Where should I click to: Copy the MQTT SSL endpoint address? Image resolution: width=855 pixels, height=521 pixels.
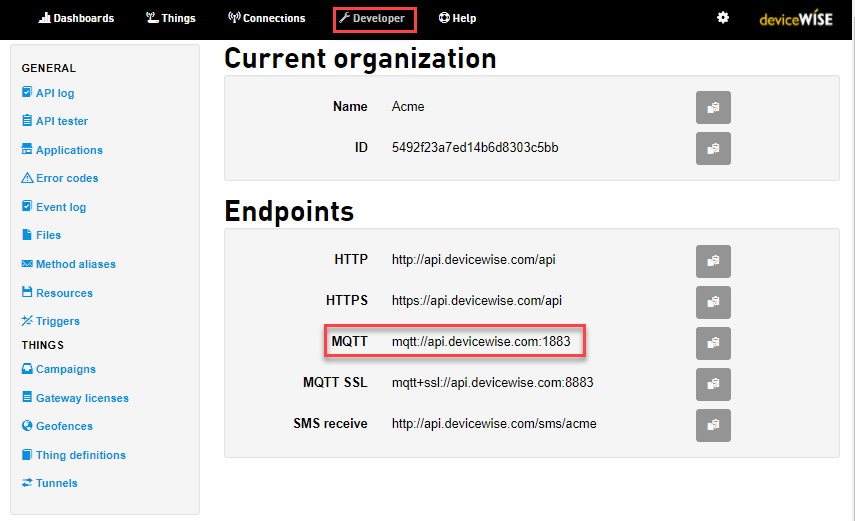pyautogui.click(x=713, y=384)
